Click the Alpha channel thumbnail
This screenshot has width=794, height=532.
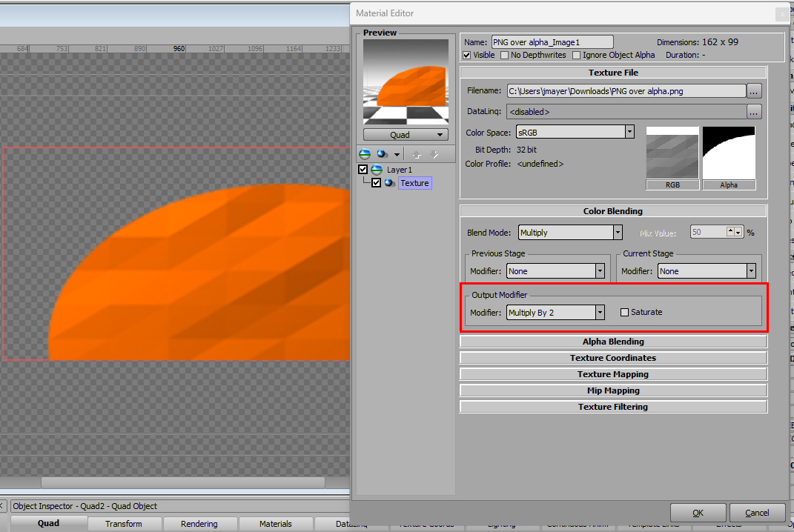729,153
